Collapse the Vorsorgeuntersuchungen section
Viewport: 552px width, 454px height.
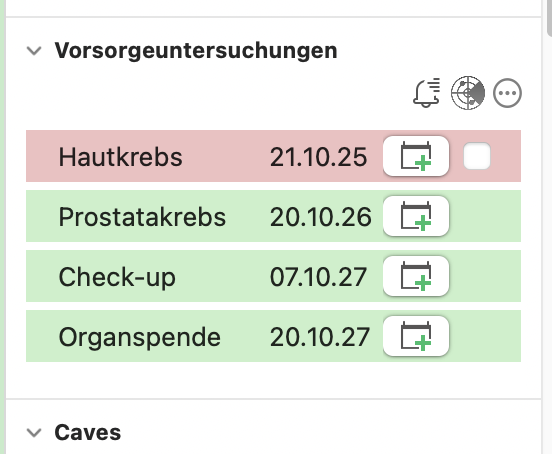click(x=34, y=51)
